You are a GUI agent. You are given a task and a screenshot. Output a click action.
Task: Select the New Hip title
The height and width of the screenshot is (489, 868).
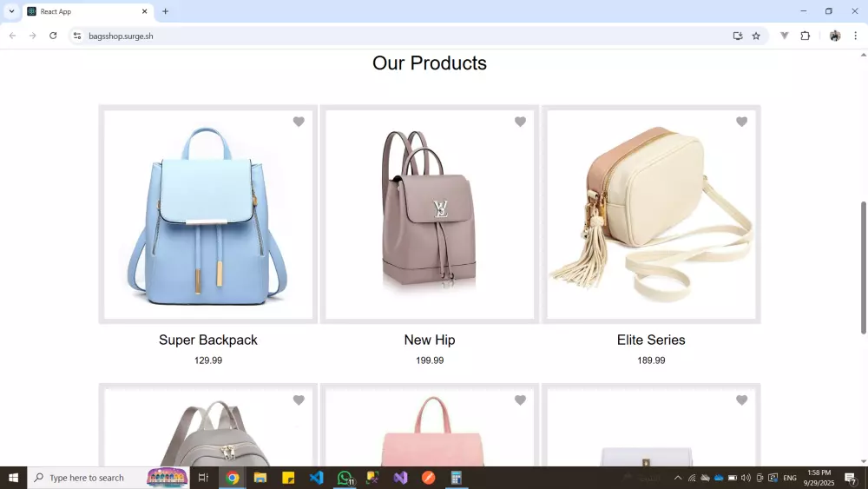click(430, 340)
